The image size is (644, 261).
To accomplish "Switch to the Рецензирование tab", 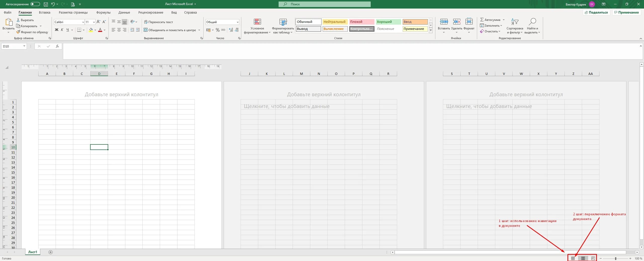I will [x=151, y=13].
